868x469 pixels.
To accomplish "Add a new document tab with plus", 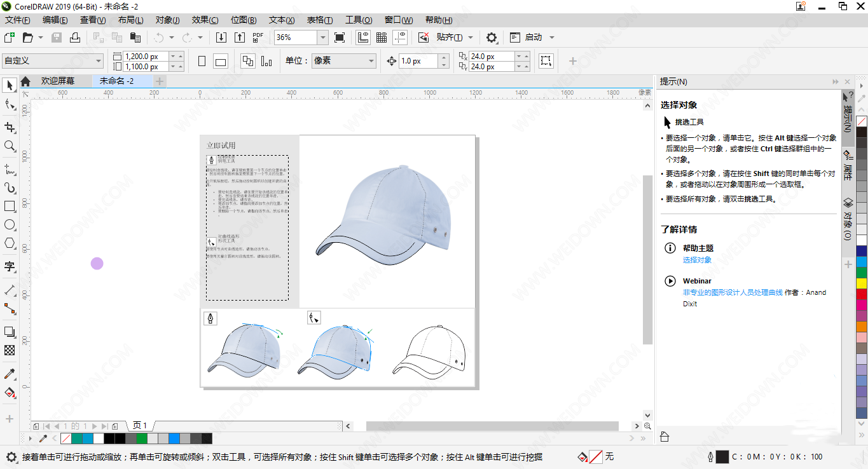I will pos(160,81).
